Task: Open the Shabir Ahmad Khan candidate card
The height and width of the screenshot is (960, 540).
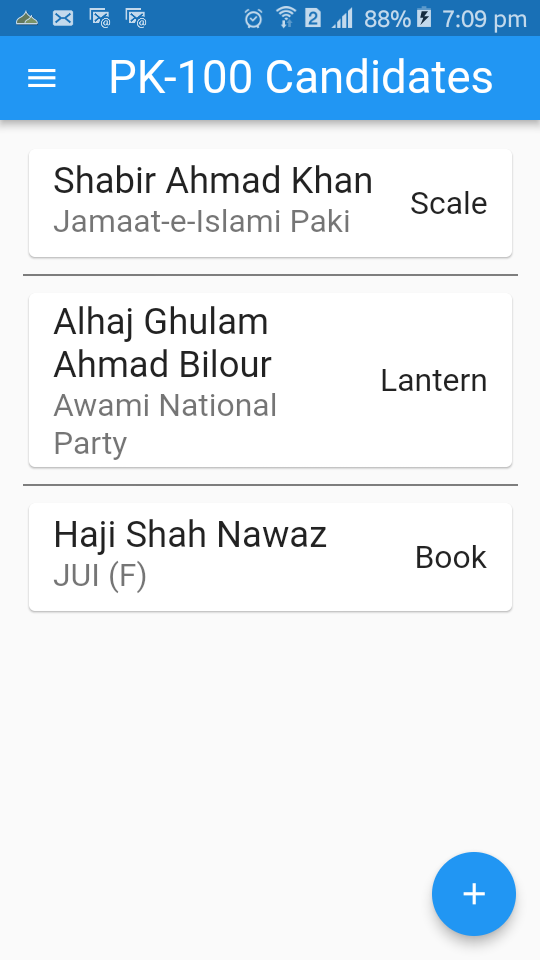Action: (270, 203)
